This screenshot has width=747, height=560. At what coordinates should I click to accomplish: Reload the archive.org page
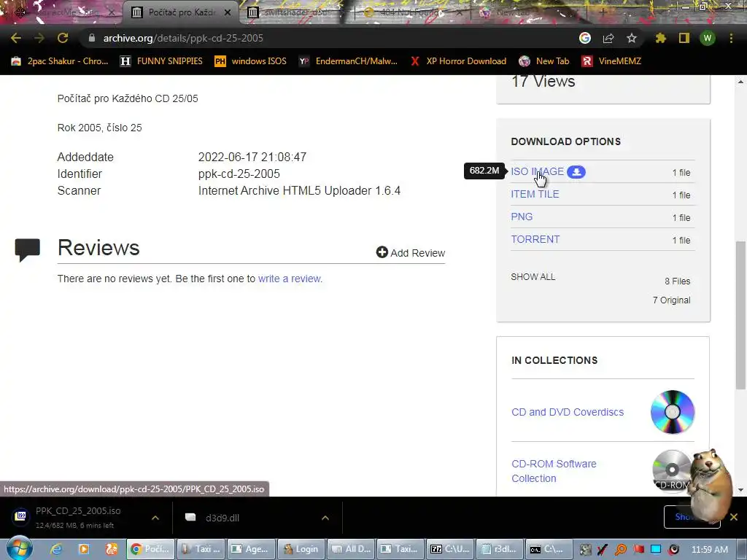(63, 38)
